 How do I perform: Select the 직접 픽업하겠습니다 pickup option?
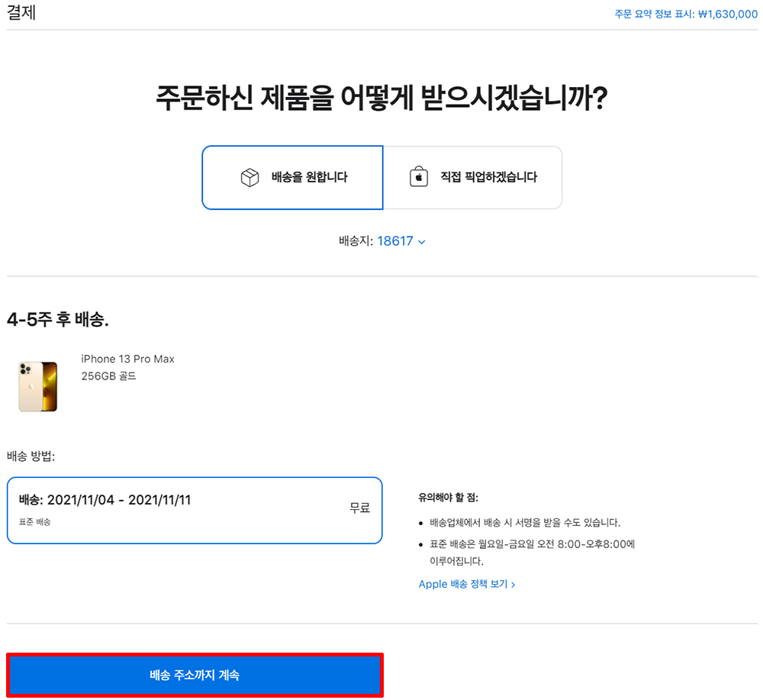tap(472, 178)
